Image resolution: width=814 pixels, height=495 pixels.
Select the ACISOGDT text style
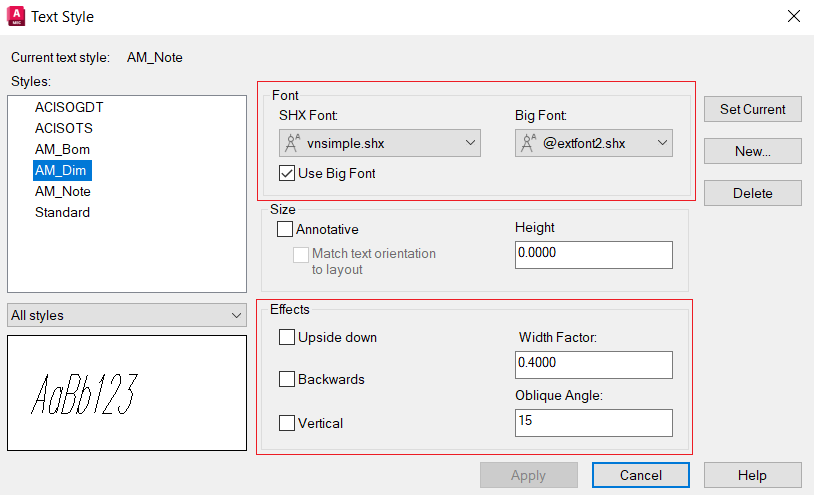pos(68,106)
